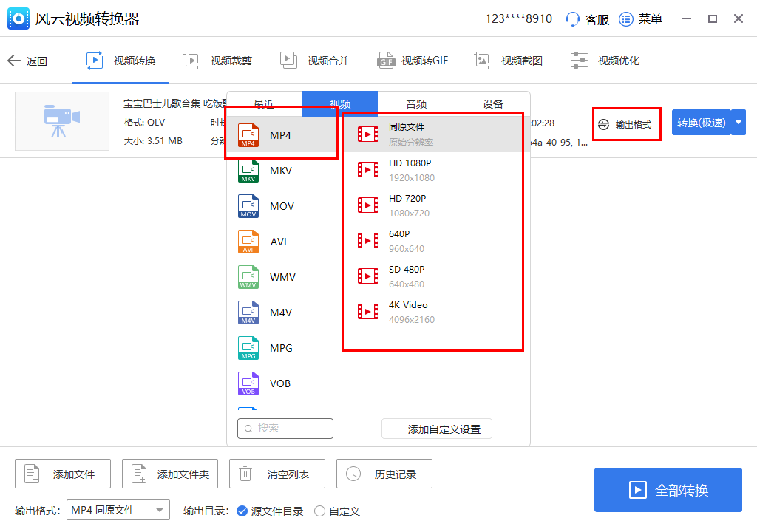
Task: Click inside the 搜索 search field
Action: point(285,428)
